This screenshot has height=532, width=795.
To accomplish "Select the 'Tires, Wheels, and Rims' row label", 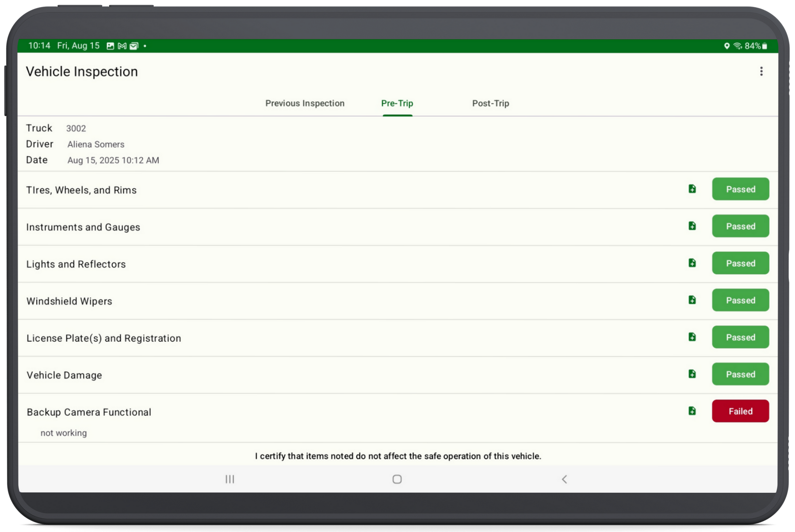I will coord(81,190).
